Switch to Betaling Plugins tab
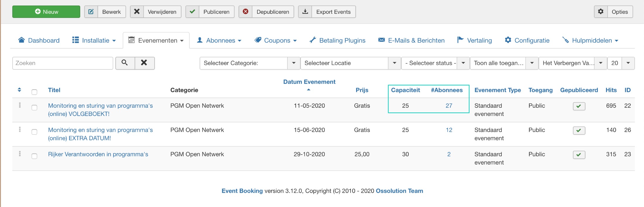 (338, 40)
